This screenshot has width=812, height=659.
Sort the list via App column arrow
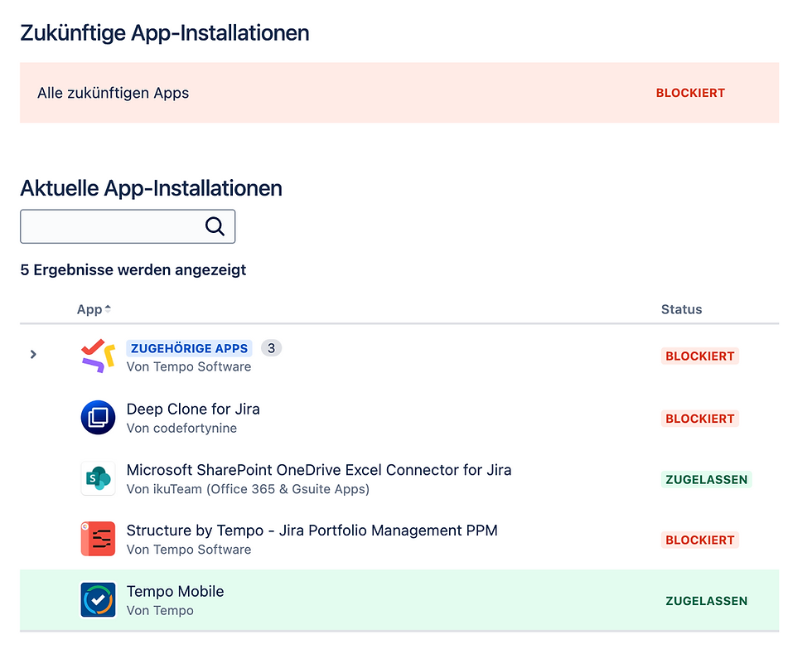pyautogui.click(x=108, y=309)
